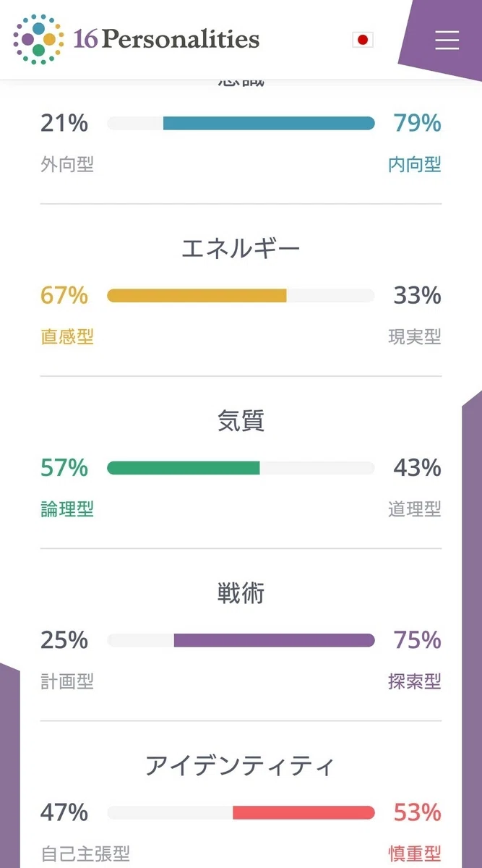Image resolution: width=482 pixels, height=868 pixels.
Task: Click the purple 戦術 progress bar
Action: (241, 640)
